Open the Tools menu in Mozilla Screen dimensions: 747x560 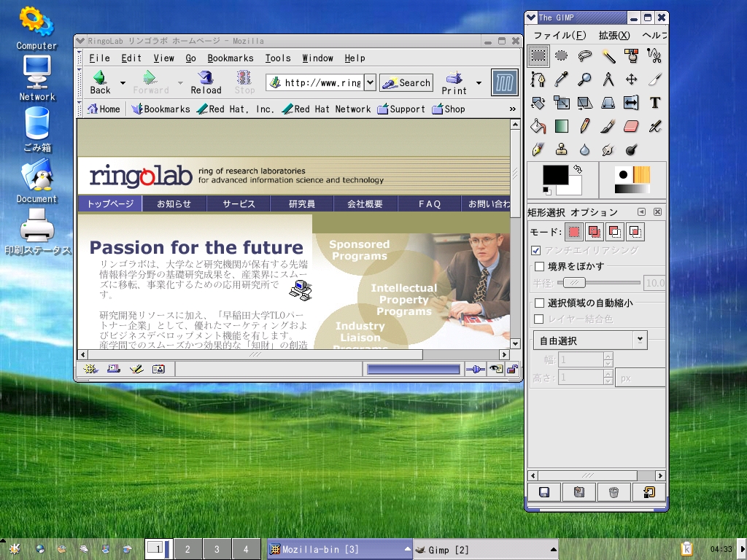tap(278, 58)
